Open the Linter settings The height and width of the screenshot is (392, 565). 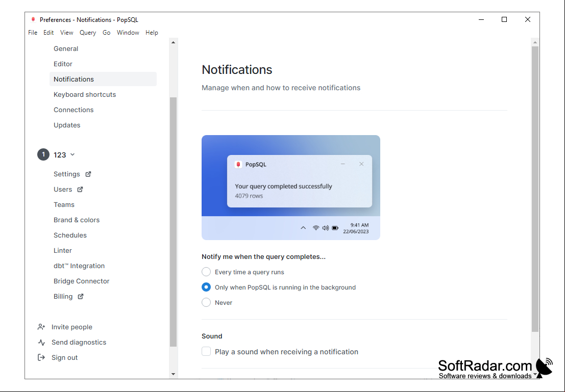[63, 250]
